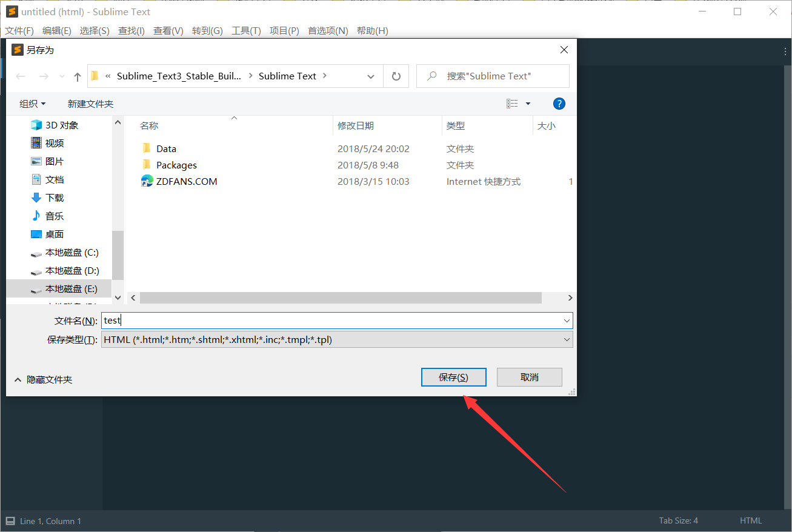Click the 新建文件夹 button
This screenshot has height=532, width=792.
(90, 103)
